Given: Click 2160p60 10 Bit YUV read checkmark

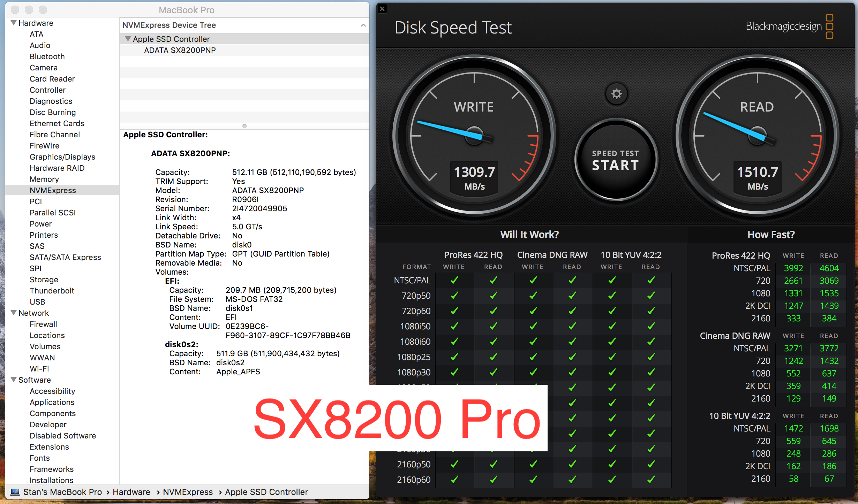Looking at the screenshot, I should [x=651, y=480].
